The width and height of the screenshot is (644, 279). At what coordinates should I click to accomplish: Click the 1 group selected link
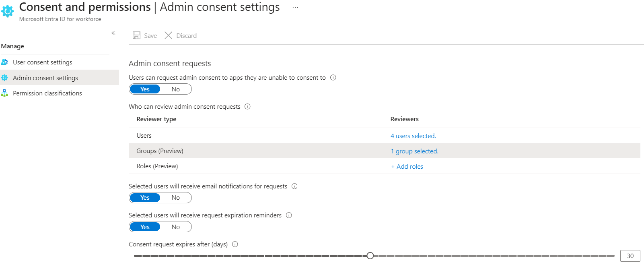414,151
